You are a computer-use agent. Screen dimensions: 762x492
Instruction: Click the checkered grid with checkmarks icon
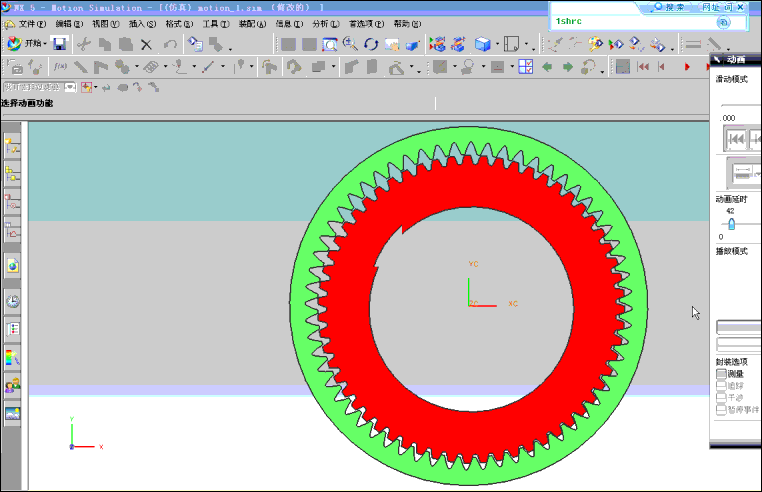(x=526, y=67)
